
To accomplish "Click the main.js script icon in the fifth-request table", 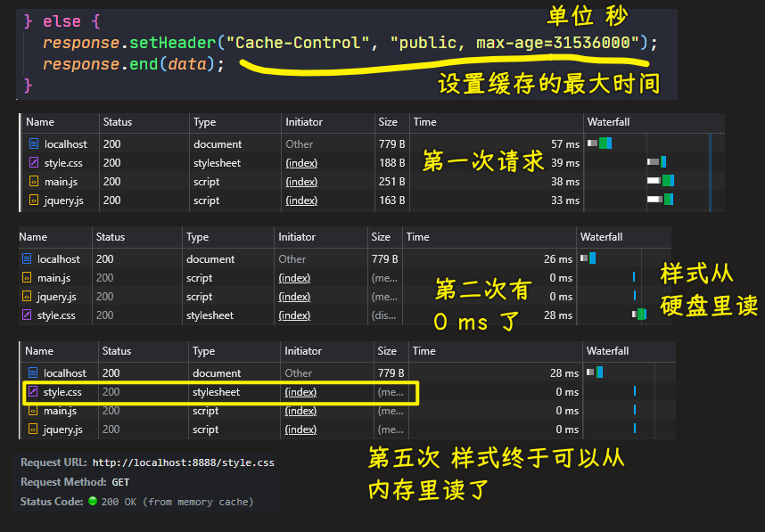I will [33, 411].
